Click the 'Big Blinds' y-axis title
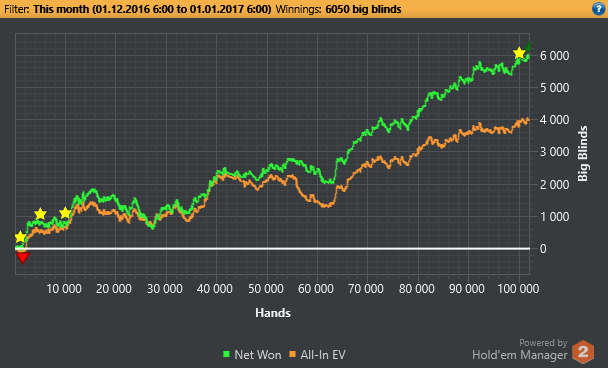 pos(583,154)
